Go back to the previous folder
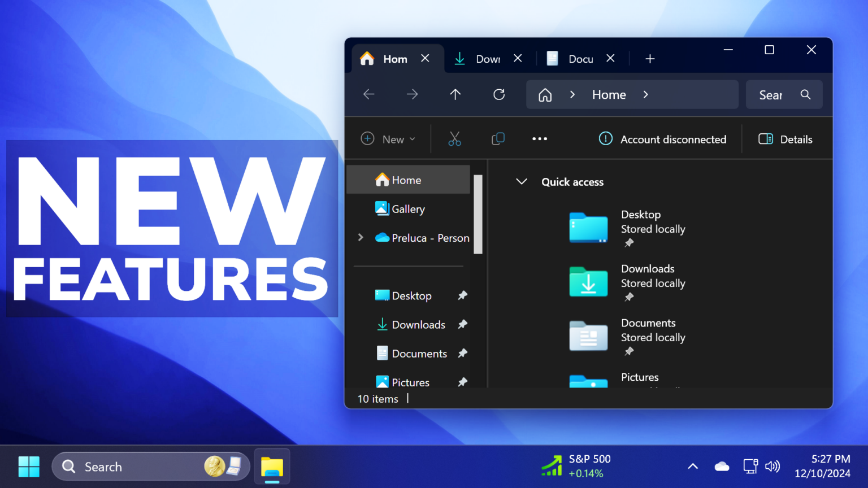Viewport: 868px width, 488px height. coord(368,94)
